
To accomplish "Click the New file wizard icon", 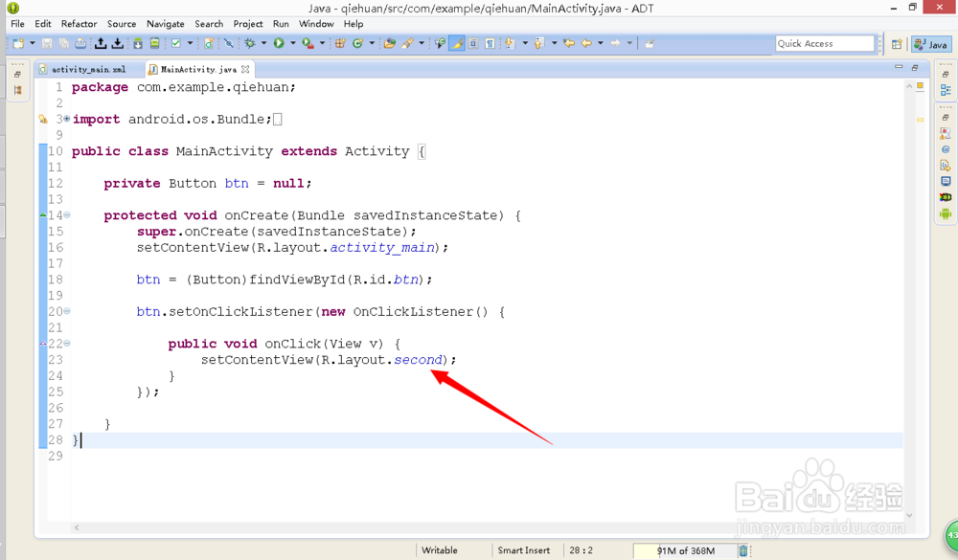I will [18, 43].
